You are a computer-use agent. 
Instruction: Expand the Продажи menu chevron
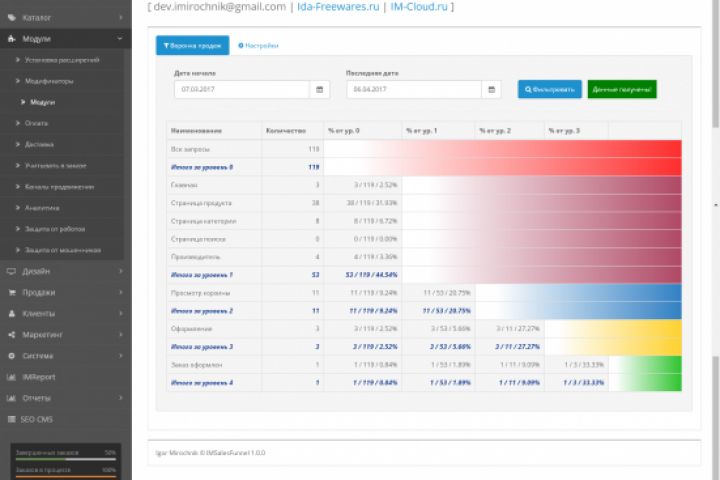pyautogui.click(x=121, y=292)
